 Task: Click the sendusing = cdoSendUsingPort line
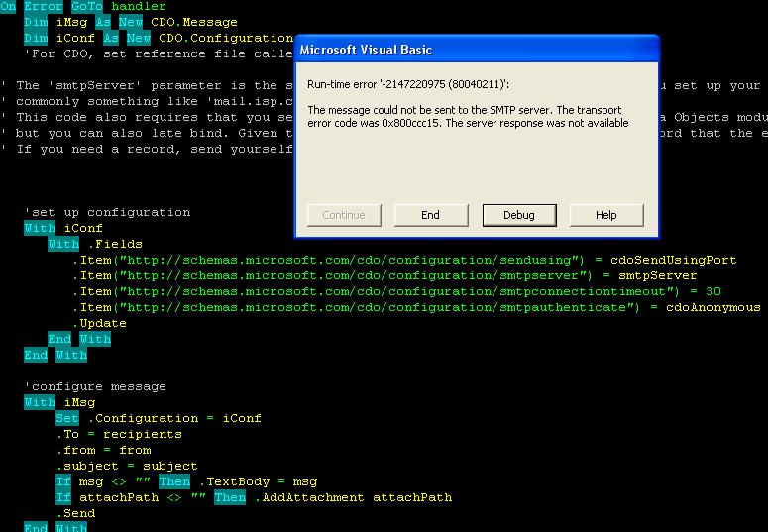[x=404, y=260]
